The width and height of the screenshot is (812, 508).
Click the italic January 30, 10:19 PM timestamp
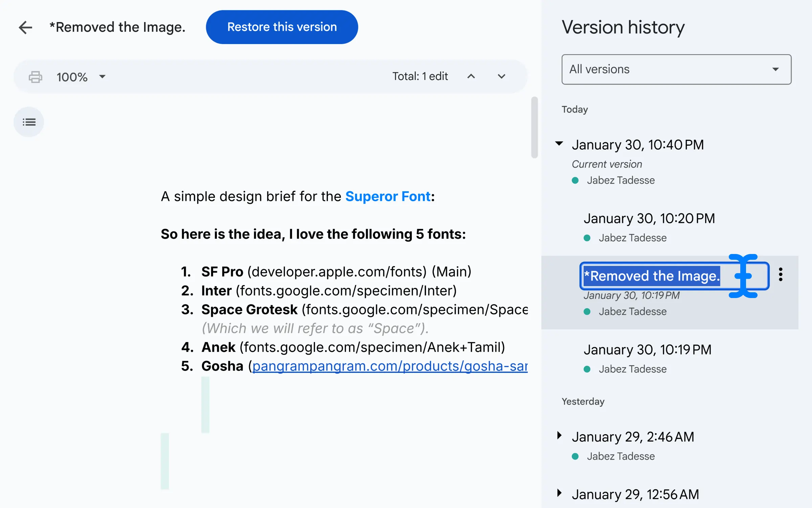click(631, 295)
